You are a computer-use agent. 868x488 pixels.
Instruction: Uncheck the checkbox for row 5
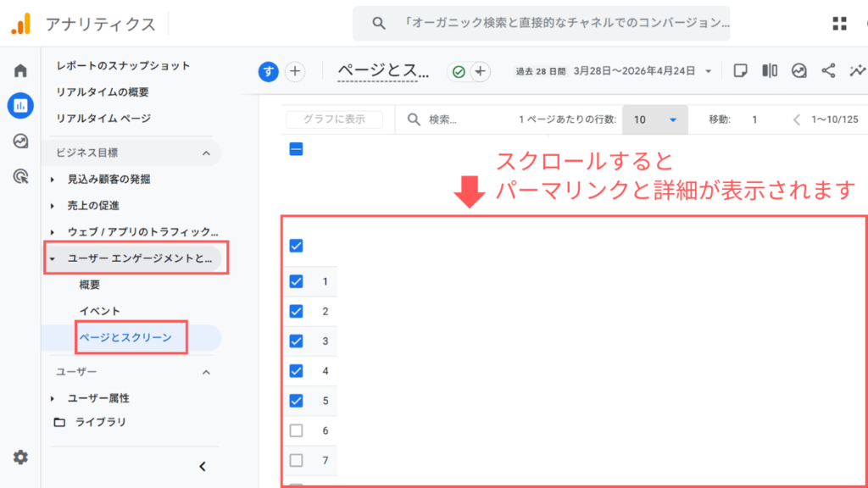296,401
